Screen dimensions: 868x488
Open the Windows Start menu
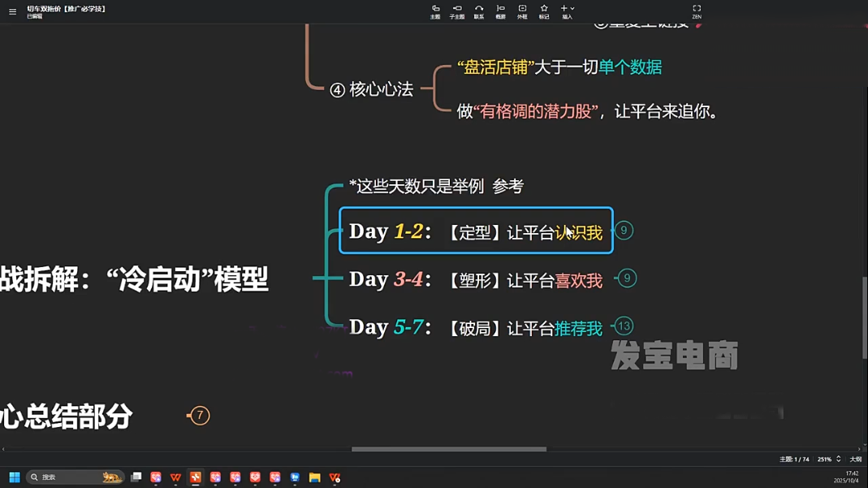pos(15,477)
